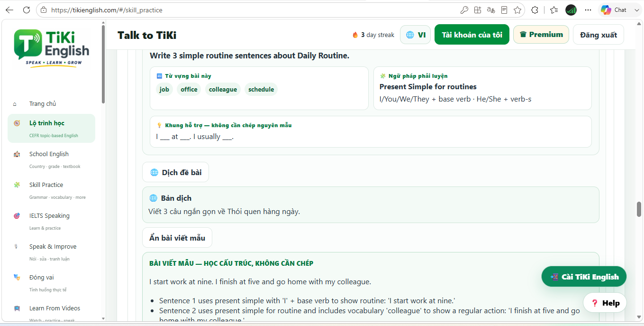Open Skill Practice in the sidebar
Screen dimensions: 644x326
pyautogui.click(x=51, y=190)
